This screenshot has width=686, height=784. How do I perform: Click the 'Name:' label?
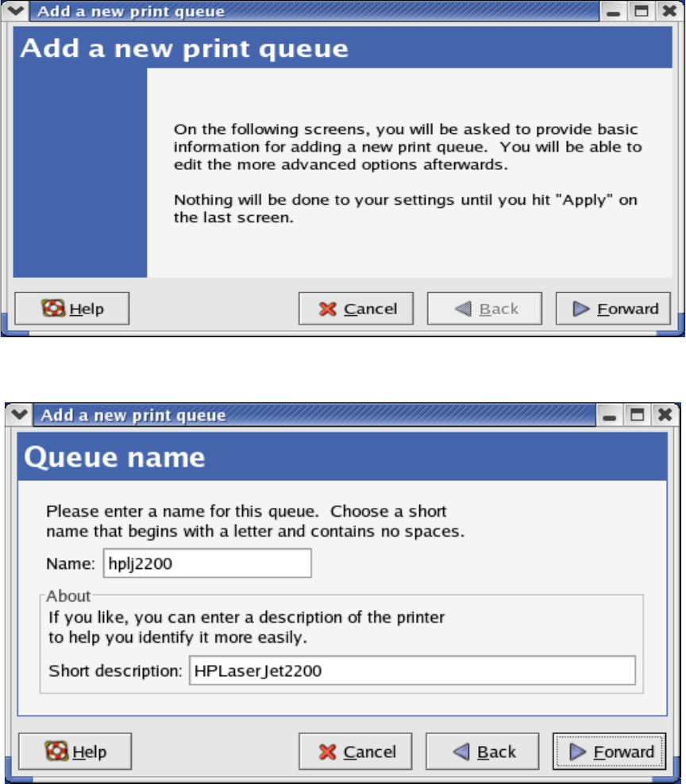(71, 563)
